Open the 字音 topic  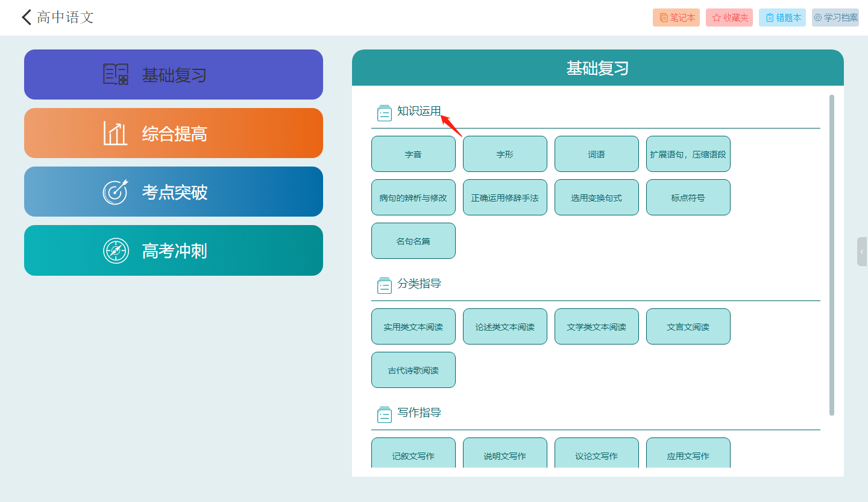(x=414, y=154)
